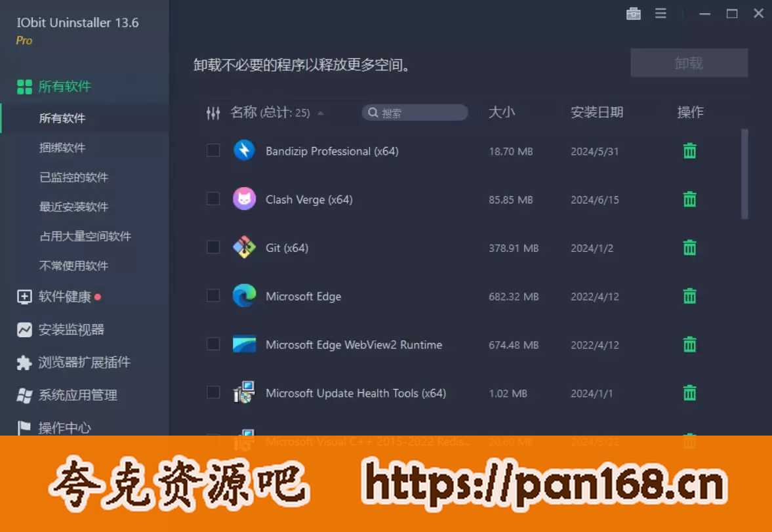Check the box for Bandizip Professional (x64)
The width and height of the screenshot is (772, 532).
point(213,150)
